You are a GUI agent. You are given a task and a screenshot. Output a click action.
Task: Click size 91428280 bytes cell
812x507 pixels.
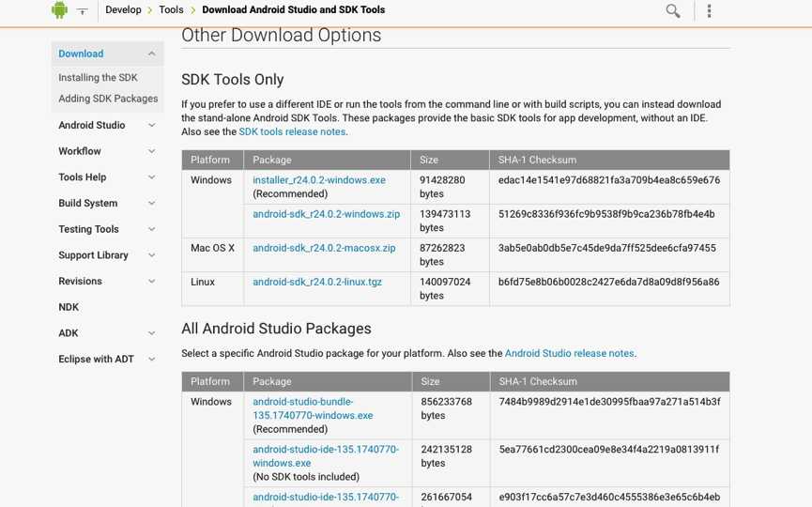point(450,187)
